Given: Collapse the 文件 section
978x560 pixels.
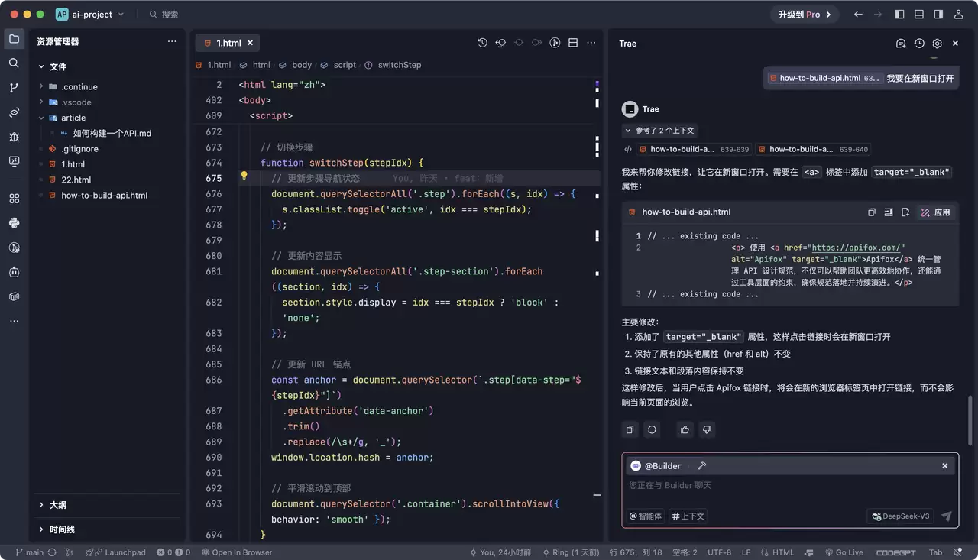Looking at the screenshot, I should (x=41, y=67).
